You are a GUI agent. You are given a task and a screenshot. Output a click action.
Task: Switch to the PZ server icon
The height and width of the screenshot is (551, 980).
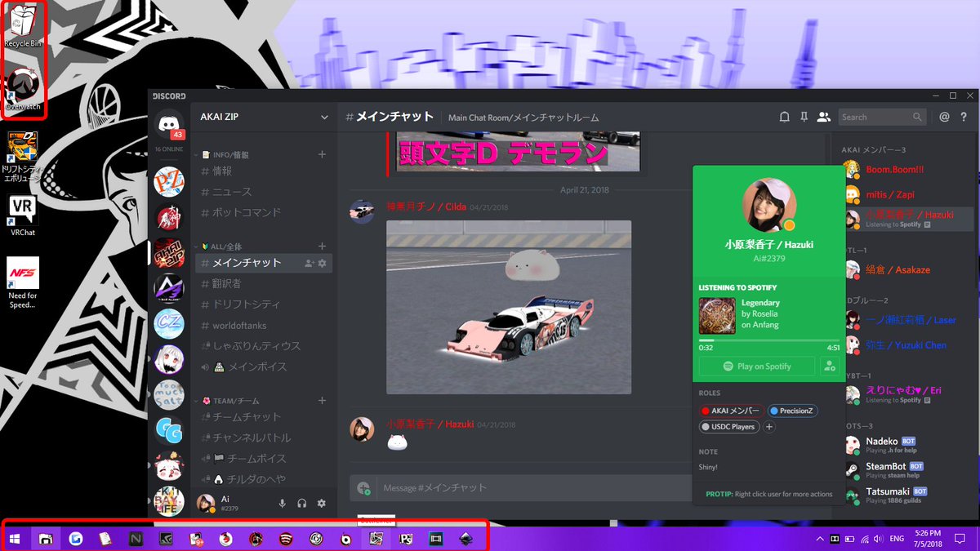(169, 180)
